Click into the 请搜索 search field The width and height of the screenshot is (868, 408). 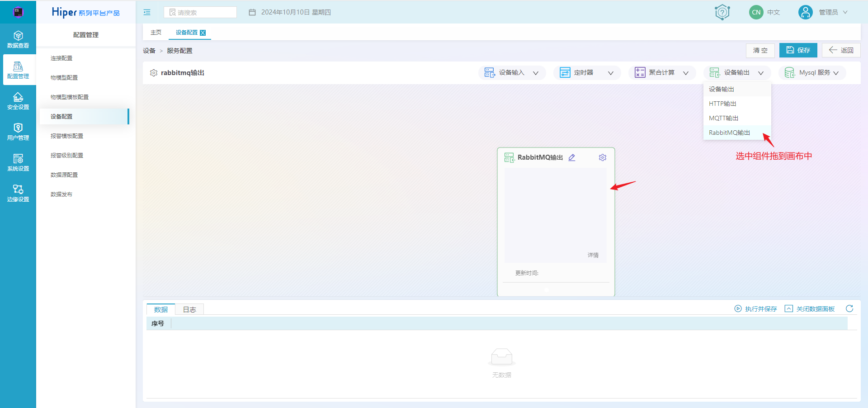coord(200,12)
